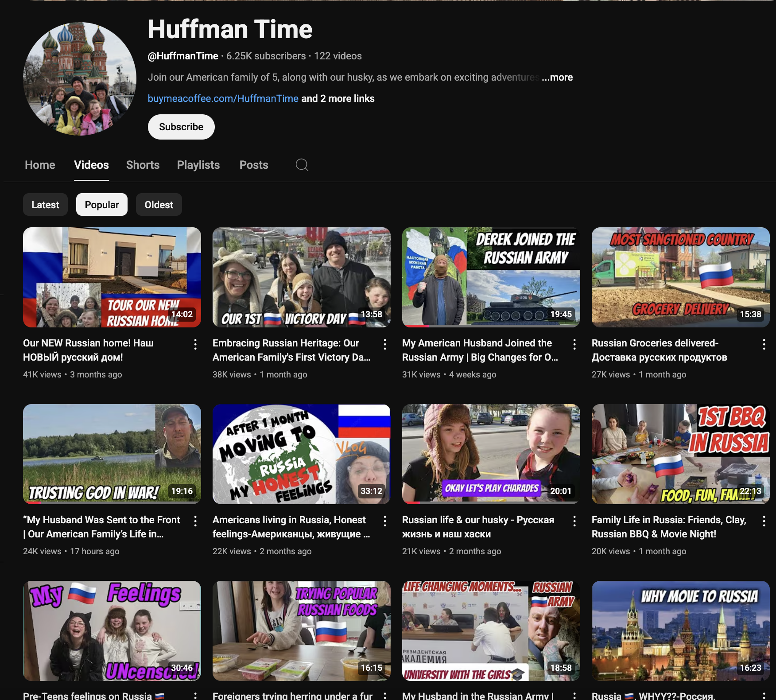Show 'and 2 more links'

pyautogui.click(x=338, y=98)
